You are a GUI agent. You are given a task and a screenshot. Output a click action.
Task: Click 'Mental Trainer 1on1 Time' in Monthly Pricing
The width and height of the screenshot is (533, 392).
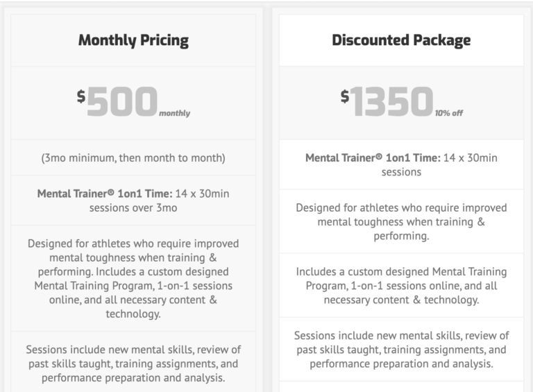[105, 194]
